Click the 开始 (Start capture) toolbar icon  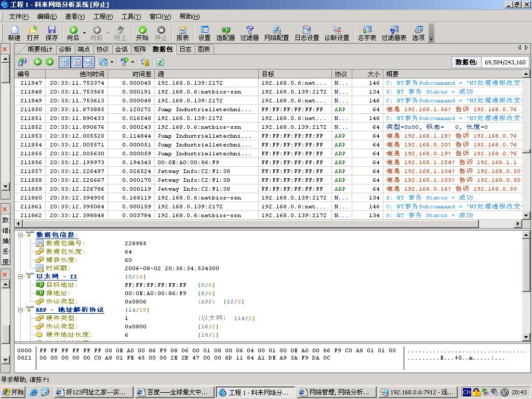coord(142,33)
